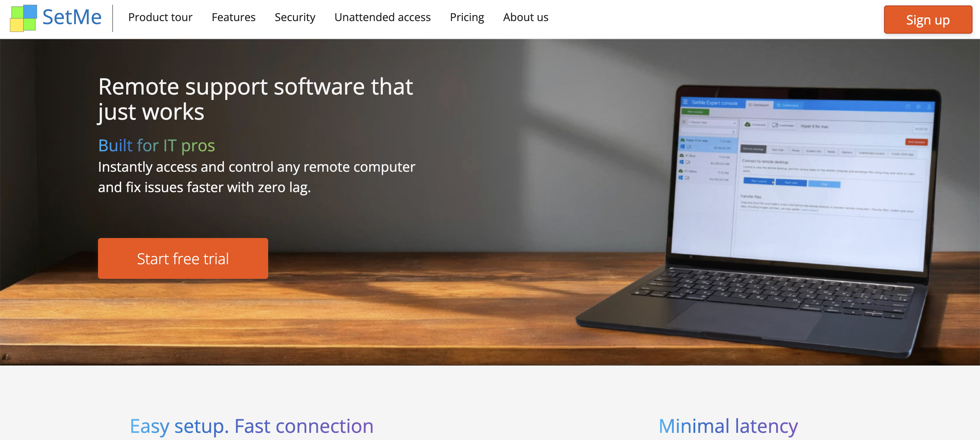
Task: Click the orange Sign up button
Action: tap(928, 20)
